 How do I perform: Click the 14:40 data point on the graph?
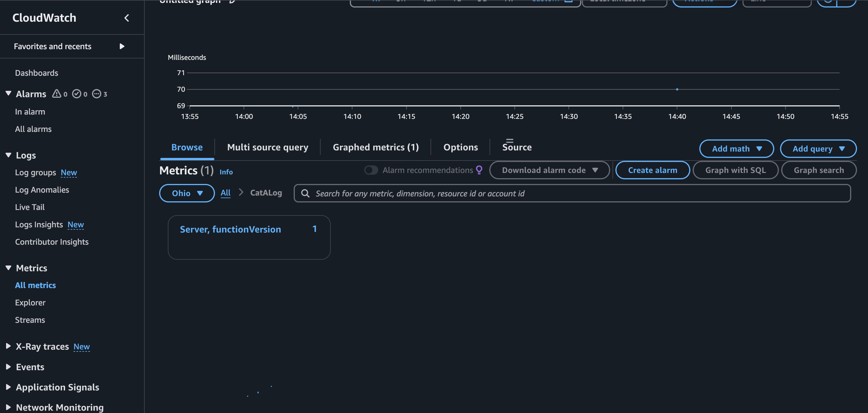click(677, 89)
